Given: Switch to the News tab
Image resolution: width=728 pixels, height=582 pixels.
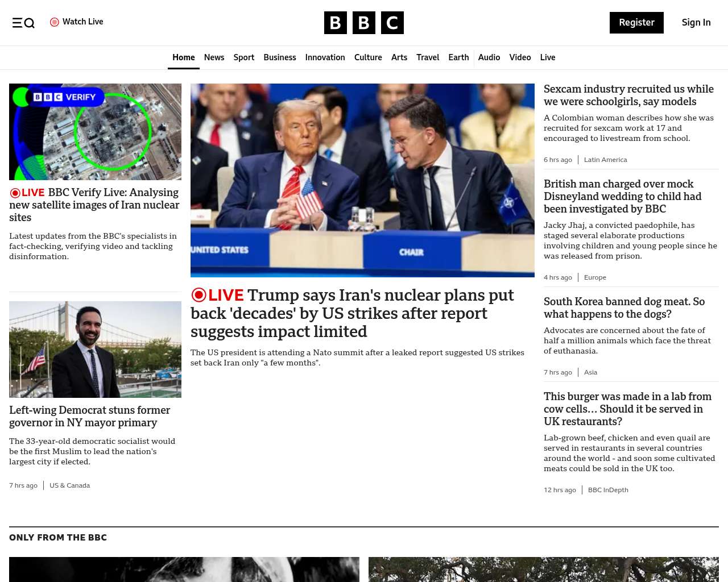Looking at the screenshot, I should tap(214, 57).
